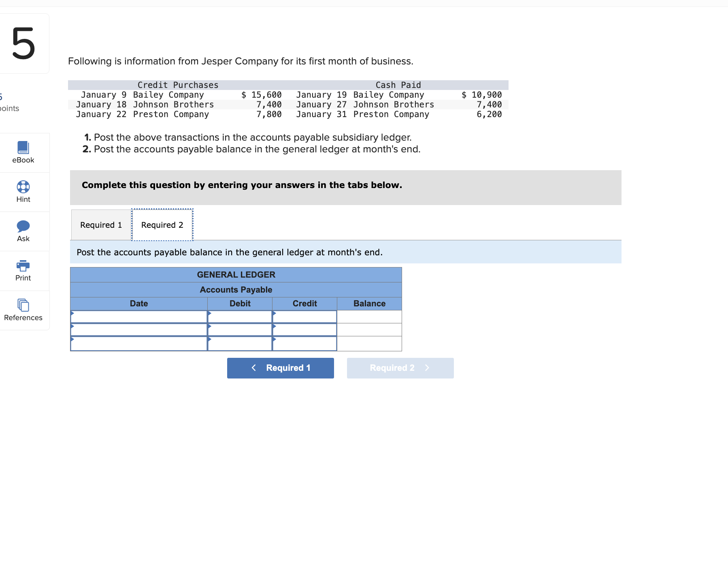728x573 pixels.
Task: Click the first row Balance cell
Action: coord(369,317)
